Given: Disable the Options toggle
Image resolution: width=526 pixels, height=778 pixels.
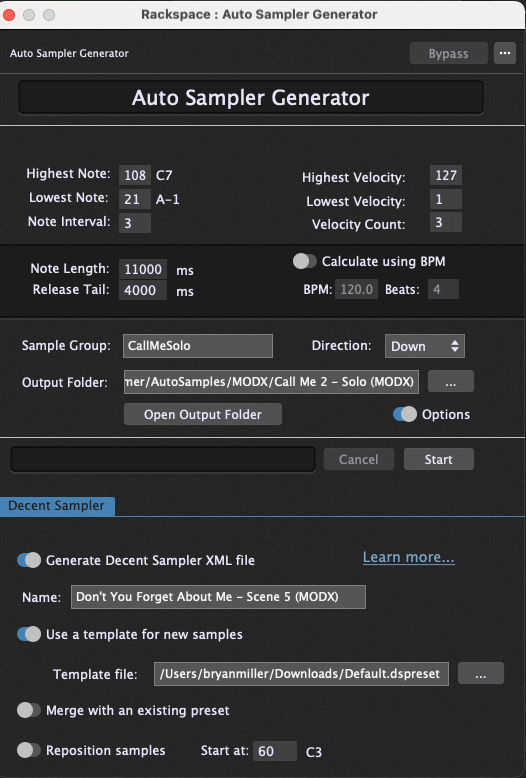Looking at the screenshot, I should click(405, 414).
